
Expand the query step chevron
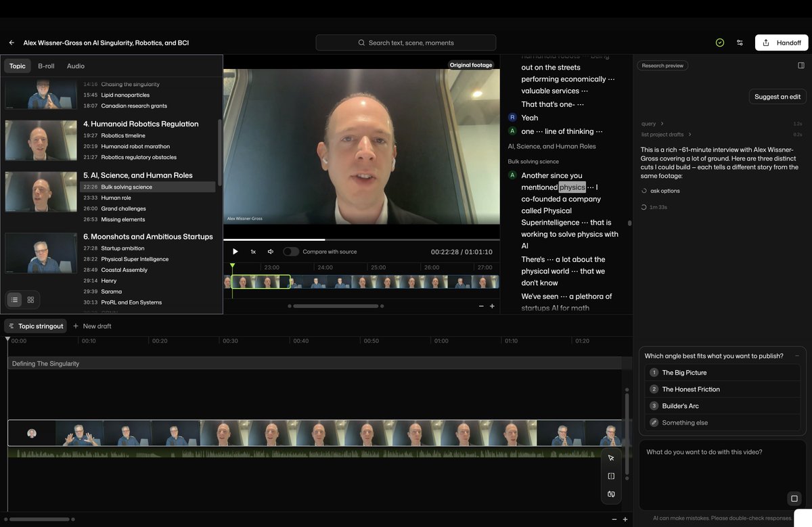click(662, 124)
